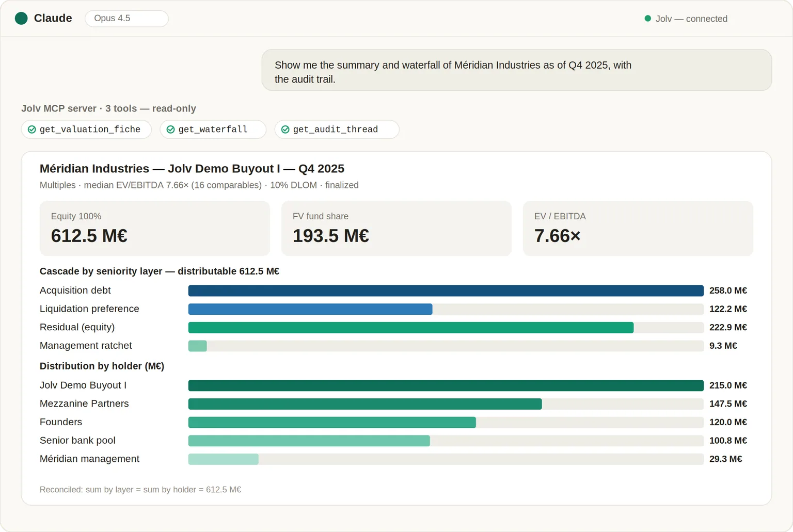This screenshot has height=532, width=793.
Task: Click the Mezzanine Partners bar
Action: [365, 404]
